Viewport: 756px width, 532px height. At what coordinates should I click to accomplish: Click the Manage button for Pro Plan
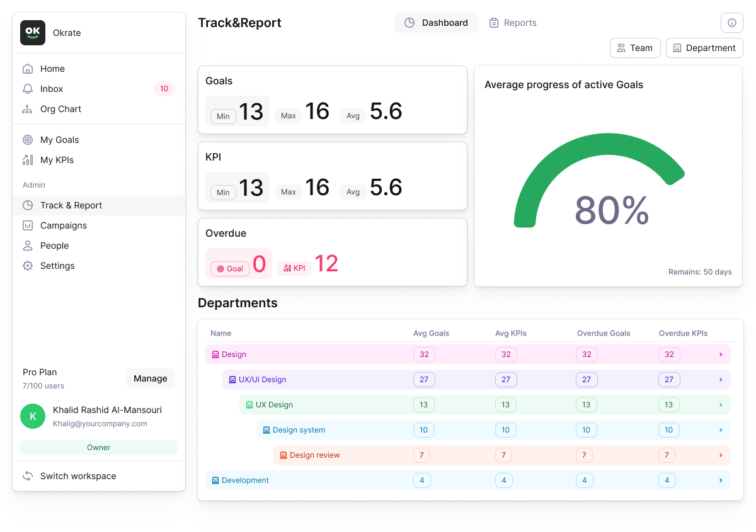pos(151,378)
